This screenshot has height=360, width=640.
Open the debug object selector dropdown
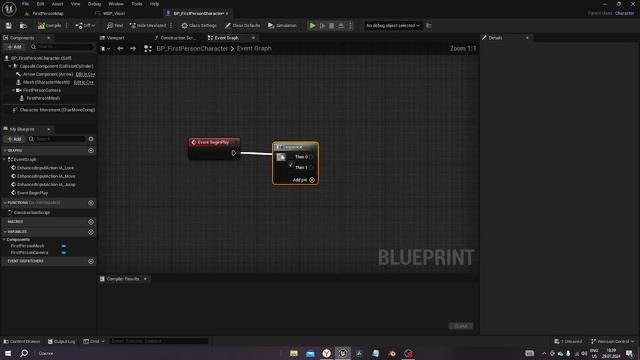[393, 25]
